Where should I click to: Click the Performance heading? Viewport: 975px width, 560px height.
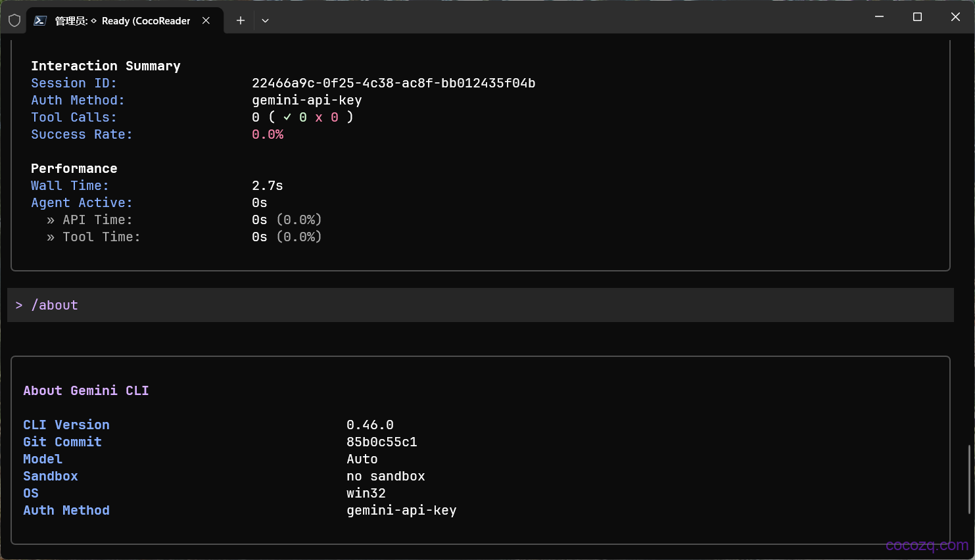point(74,168)
